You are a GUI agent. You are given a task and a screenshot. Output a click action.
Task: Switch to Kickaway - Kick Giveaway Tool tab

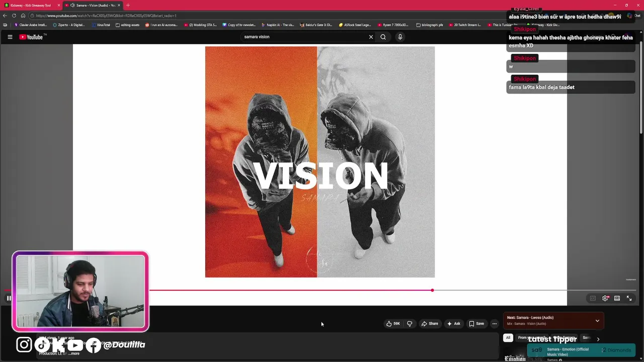(x=30, y=5)
